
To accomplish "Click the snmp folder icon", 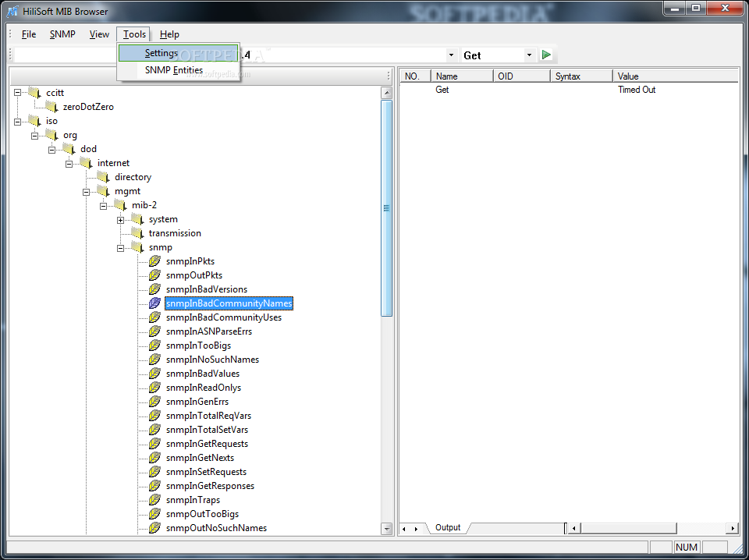I will [137, 246].
